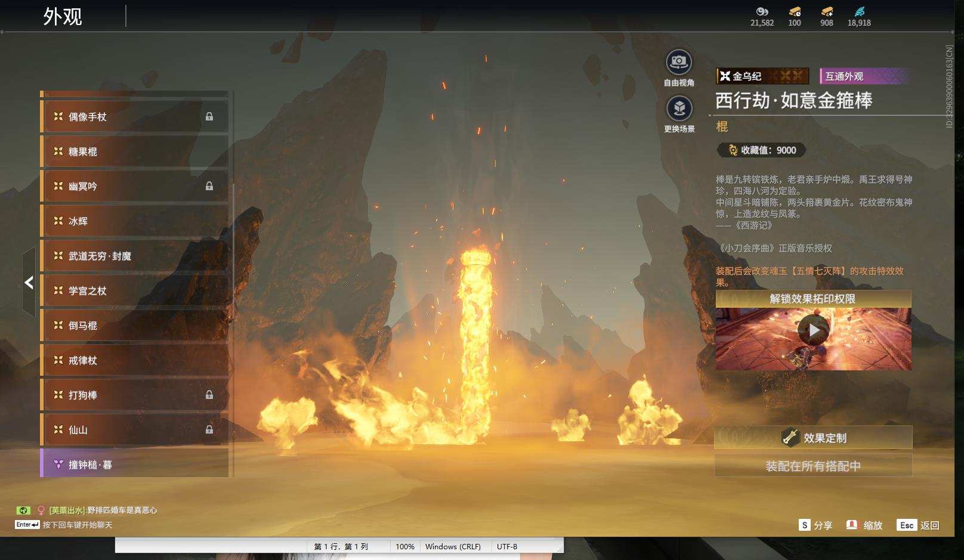Select the purple 撞钟槌·暮 entry
This screenshot has width=964, height=560.
pos(134,464)
